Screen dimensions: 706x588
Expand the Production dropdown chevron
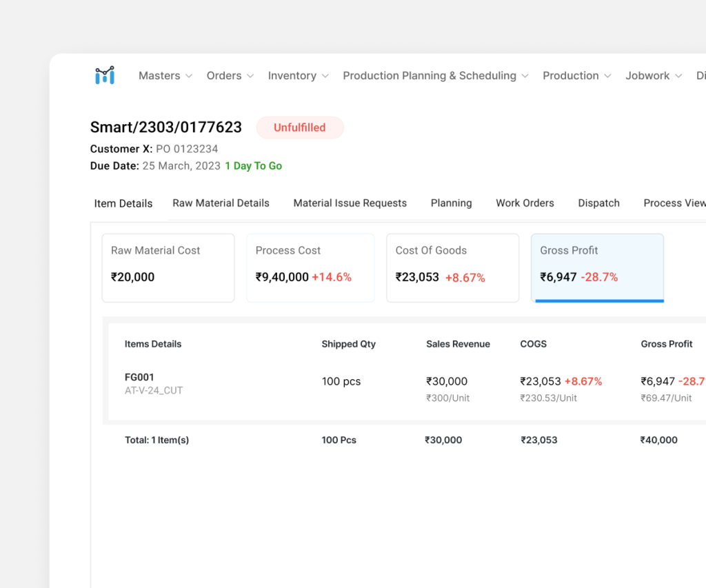pyautogui.click(x=607, y=76)
